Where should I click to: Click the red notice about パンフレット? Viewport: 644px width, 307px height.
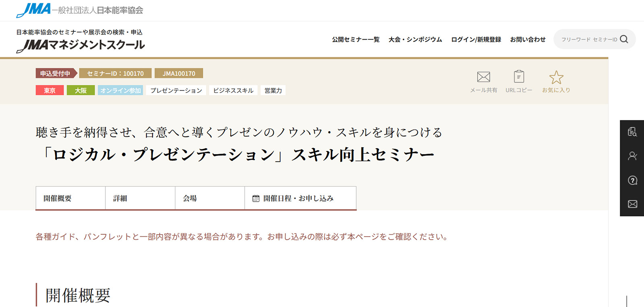pyautogui.click(x=243, y=237)
